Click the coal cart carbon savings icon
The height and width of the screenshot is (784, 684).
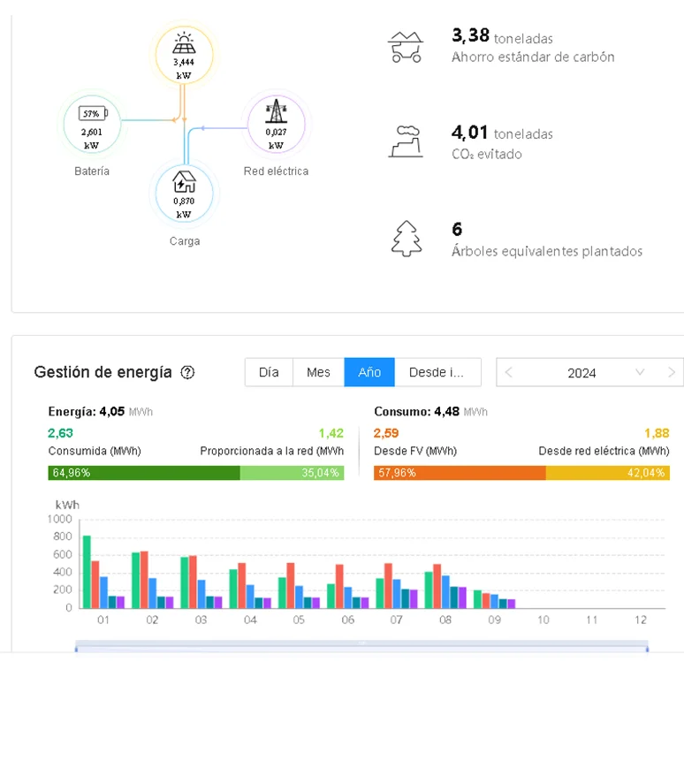pos(406,47)
